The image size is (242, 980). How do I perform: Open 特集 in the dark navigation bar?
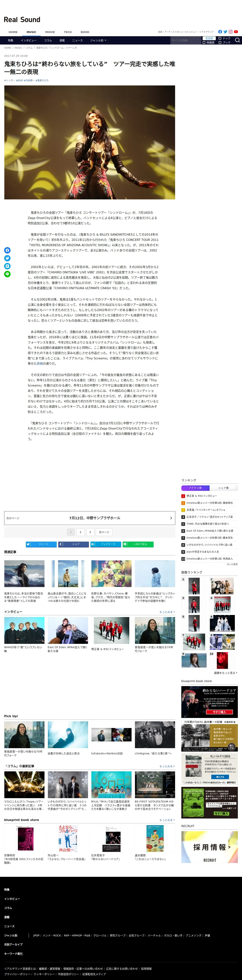(x=11, y=40)
